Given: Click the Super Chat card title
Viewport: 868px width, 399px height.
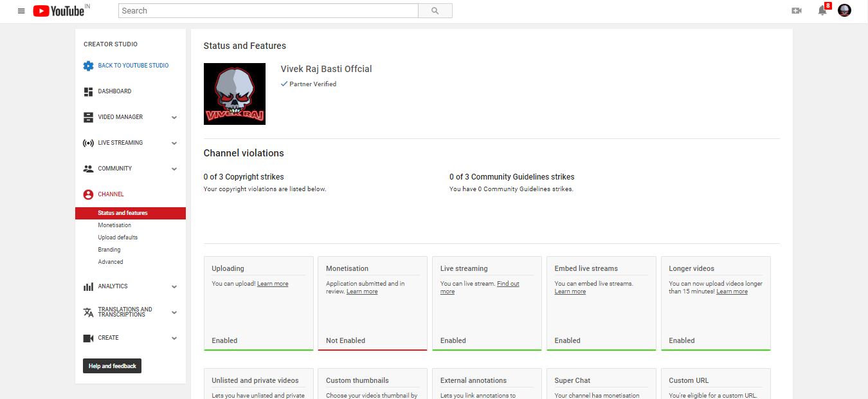Looking at the screenshot, I should [x=572, y=380].
